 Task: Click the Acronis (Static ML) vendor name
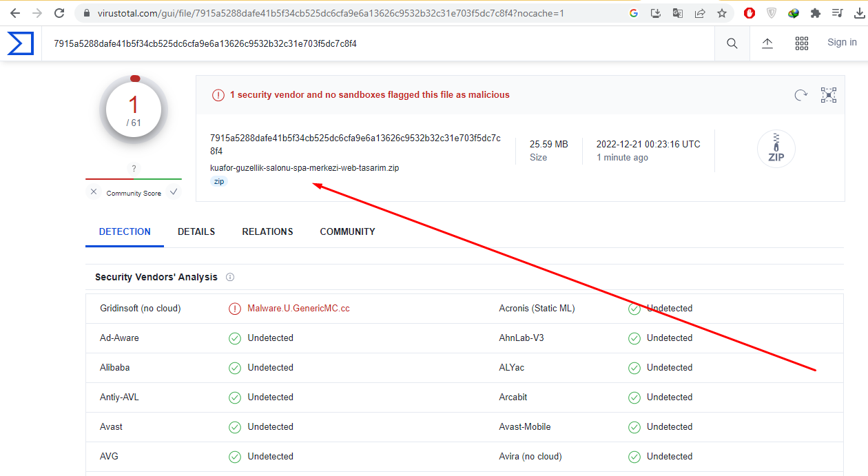click(537, 309)
